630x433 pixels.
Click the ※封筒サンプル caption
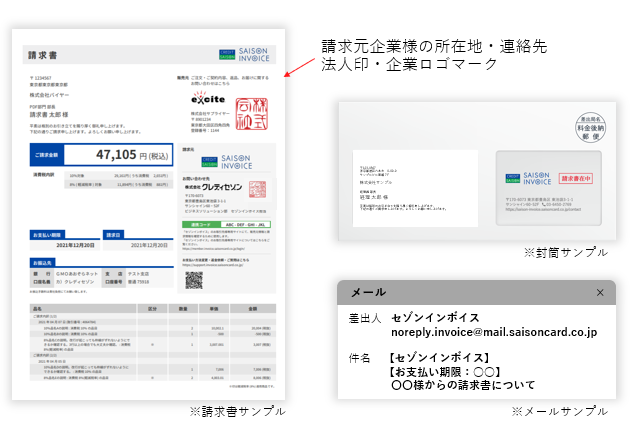[566, 253]
